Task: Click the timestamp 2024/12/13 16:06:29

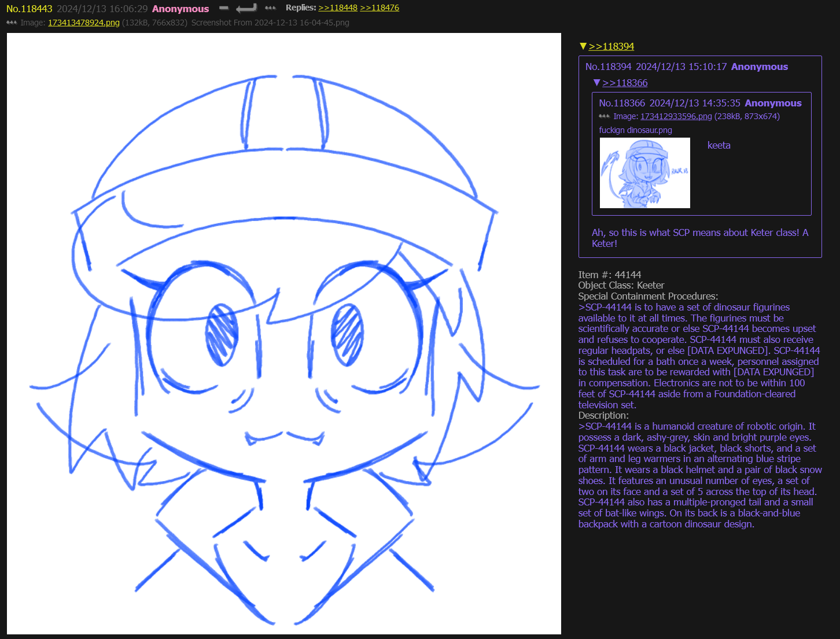Action: pos(102,9)
